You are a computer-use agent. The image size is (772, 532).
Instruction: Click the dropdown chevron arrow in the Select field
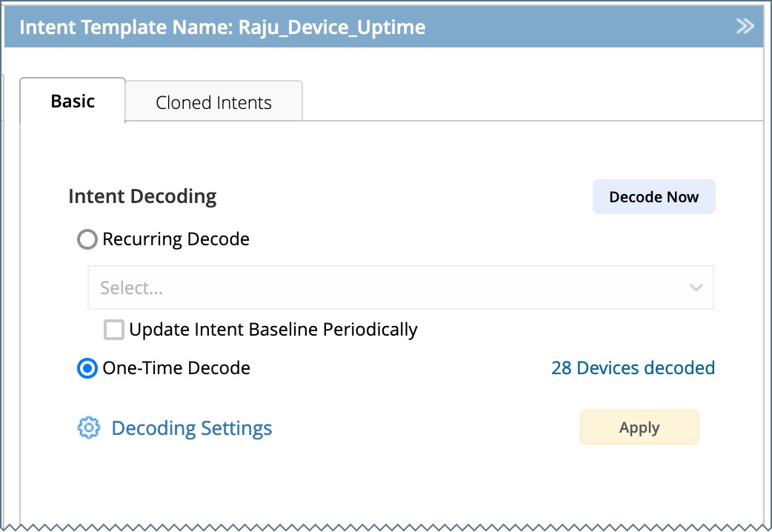tap(696, 287)
